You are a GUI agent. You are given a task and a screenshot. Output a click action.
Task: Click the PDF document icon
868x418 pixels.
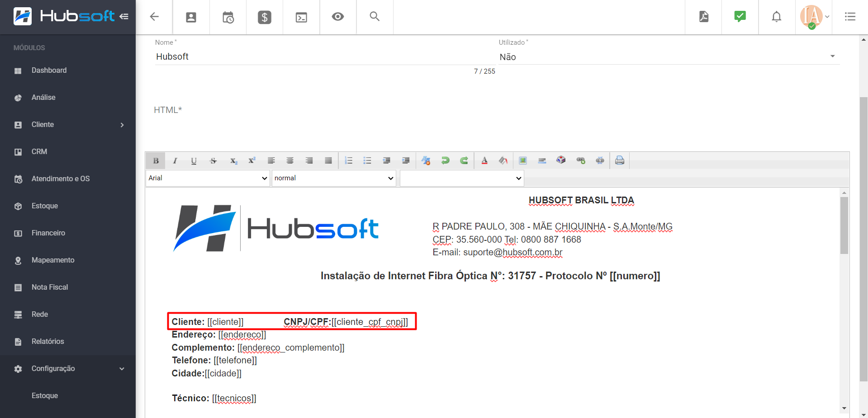pyautogui.click(x=704, y=17)
